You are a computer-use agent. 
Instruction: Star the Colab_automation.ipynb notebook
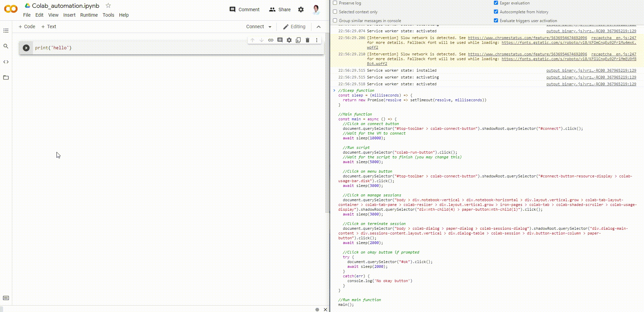pyautogui.click(x=108, y=5)
